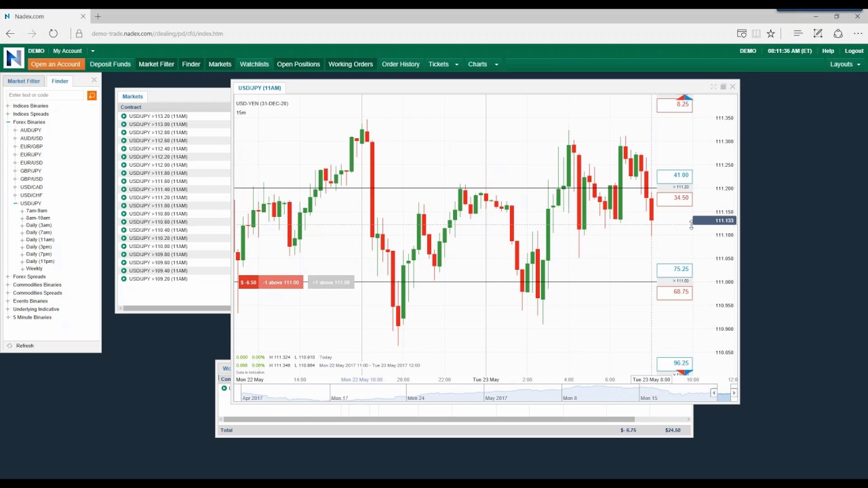Expand the Daily (11am) tree node
The width and height of the screenshot is (868, 488).
click(x=22, y=240)
